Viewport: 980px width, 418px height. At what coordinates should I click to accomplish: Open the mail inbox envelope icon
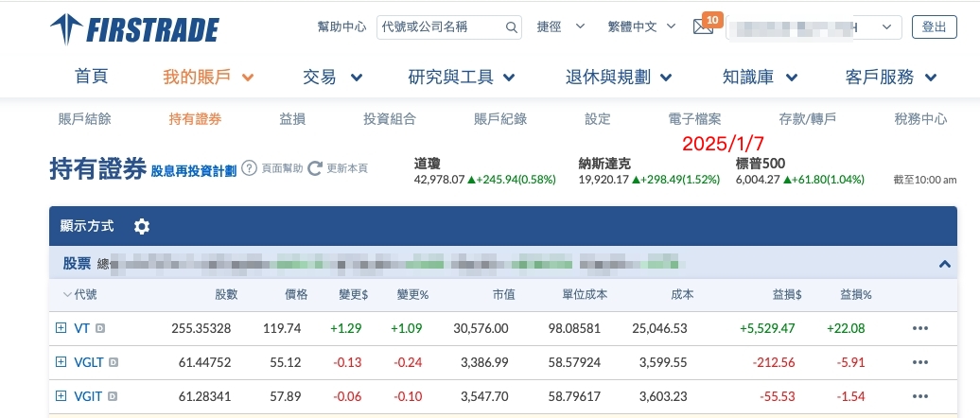[x=703, y=26]
